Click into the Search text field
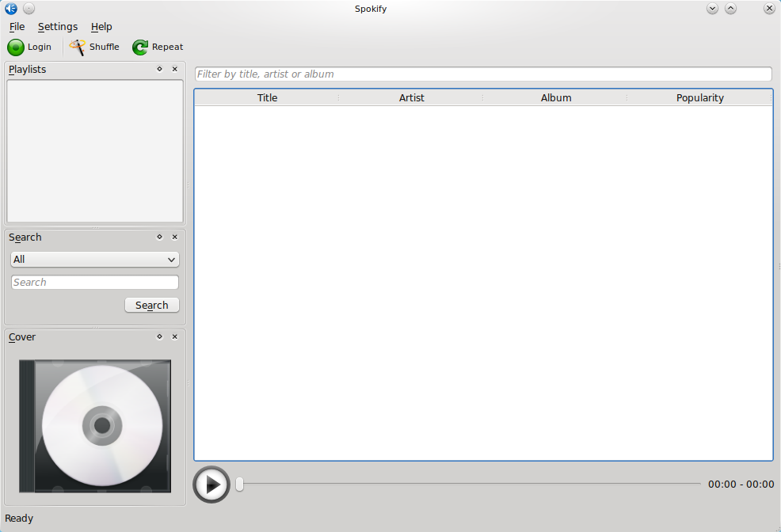Image resolution: width=781 pixels, height=532 pixels. pyautogui.click(x=94, y=282)
